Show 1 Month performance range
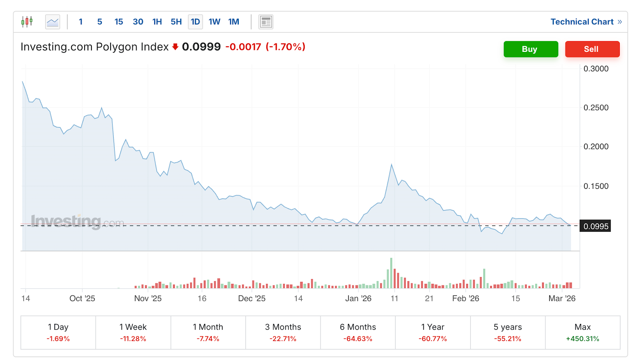The width and height of the screenshot is (639, 364). [208, 332]
